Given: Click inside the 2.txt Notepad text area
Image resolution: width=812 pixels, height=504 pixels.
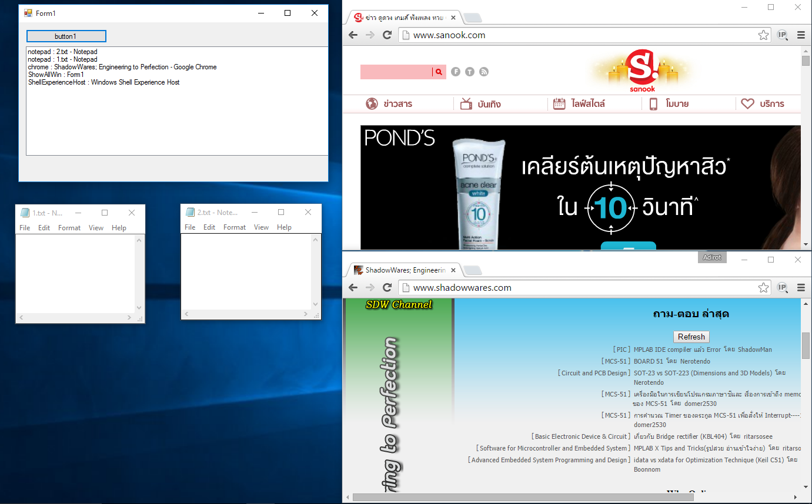Looking at the screenshot, I should 246,271.
